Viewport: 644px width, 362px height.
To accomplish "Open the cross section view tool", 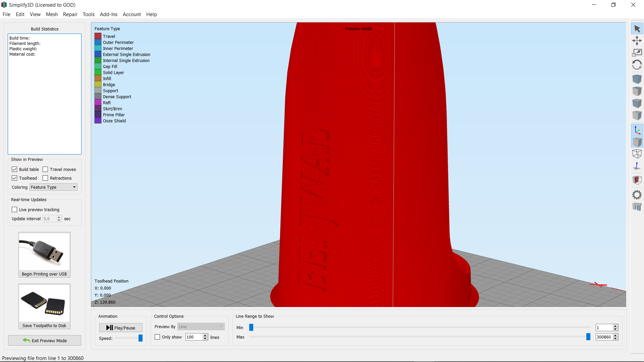I will (637, 180).
